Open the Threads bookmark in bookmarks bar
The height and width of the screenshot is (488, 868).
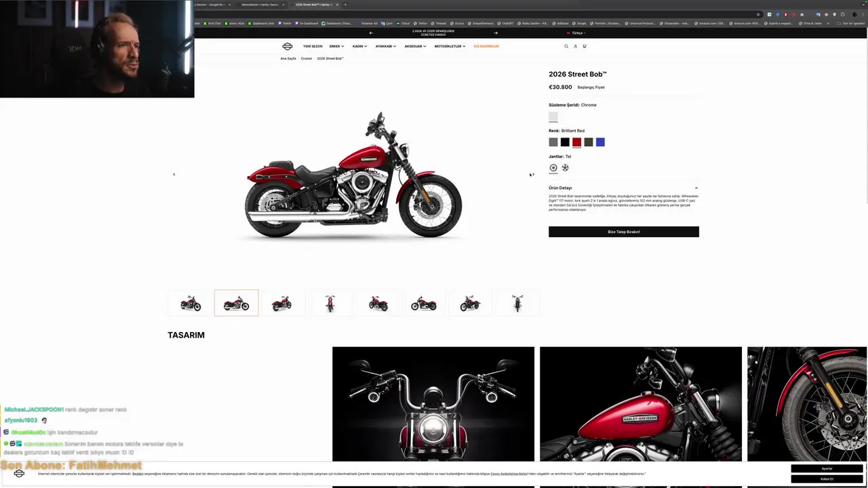[x=439, y=23]
